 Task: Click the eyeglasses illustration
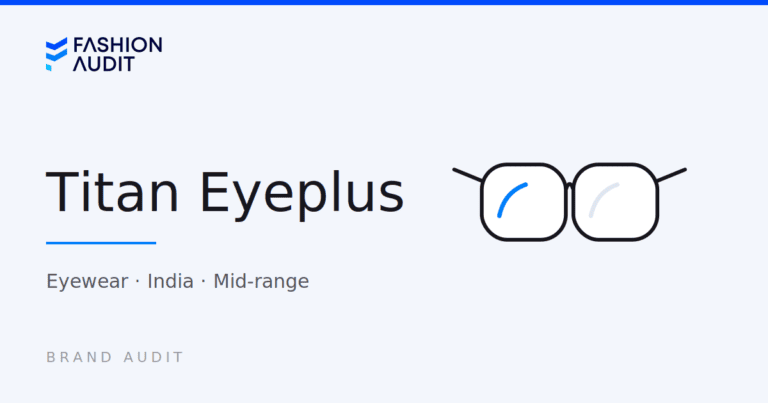pyautogui.click(x=570, y=202)
